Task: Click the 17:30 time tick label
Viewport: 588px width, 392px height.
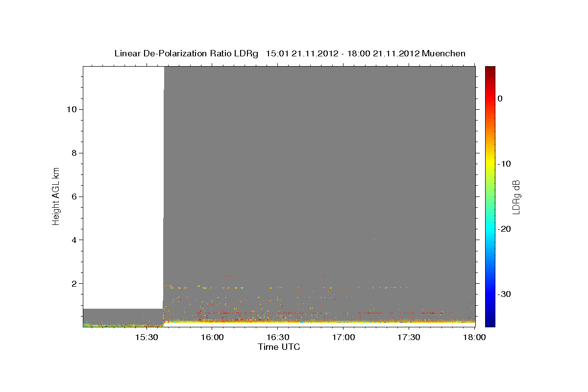Action: coord(409,338)
